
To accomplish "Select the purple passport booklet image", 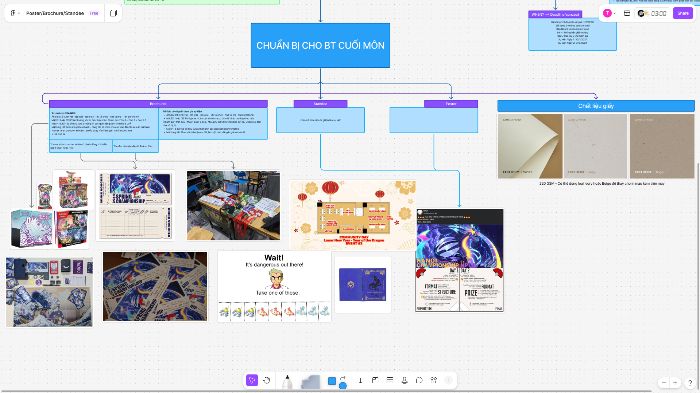I will [x=362, y=284].
